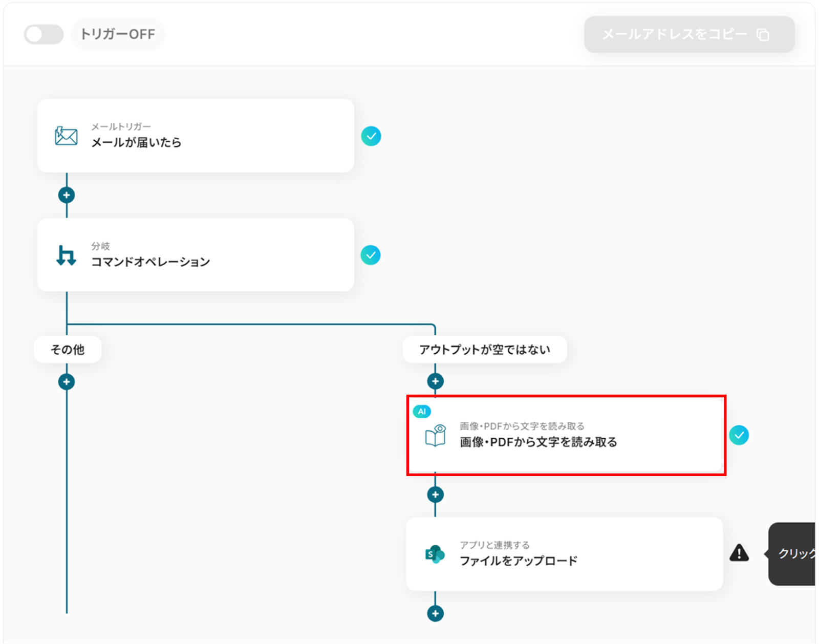The width and height of the screenshot is (819, 644).
Task: Toggle the trigger ON/OFF switch
Action: (x=44, y=34)
